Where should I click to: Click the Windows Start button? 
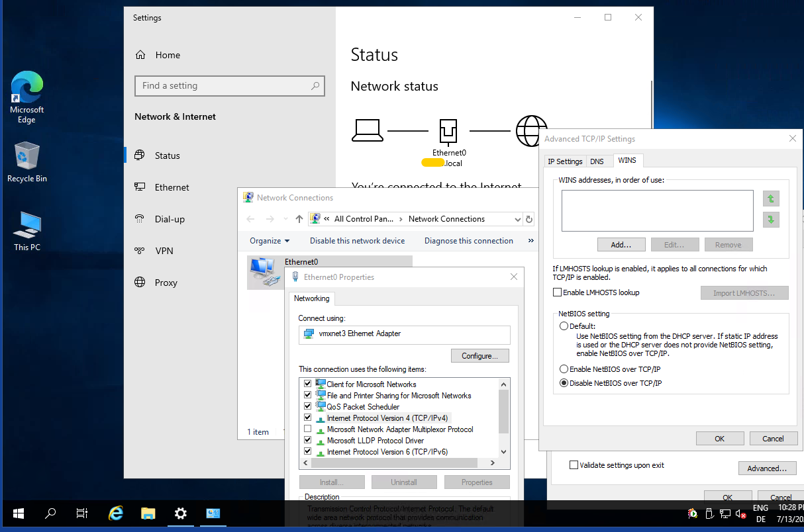(18, 513)
